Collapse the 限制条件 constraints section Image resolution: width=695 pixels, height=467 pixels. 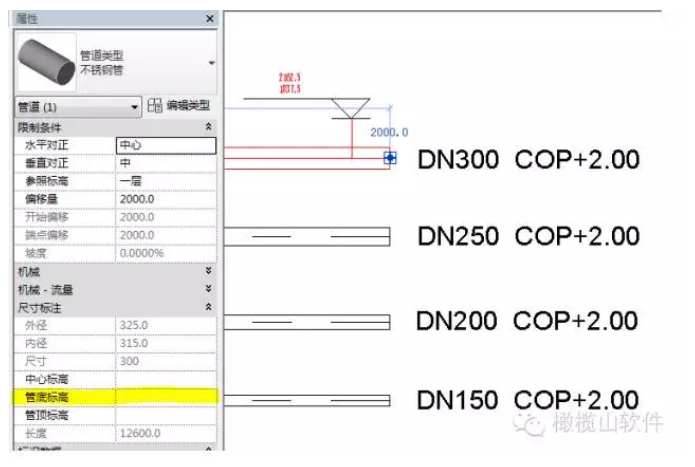pos(208,127)
